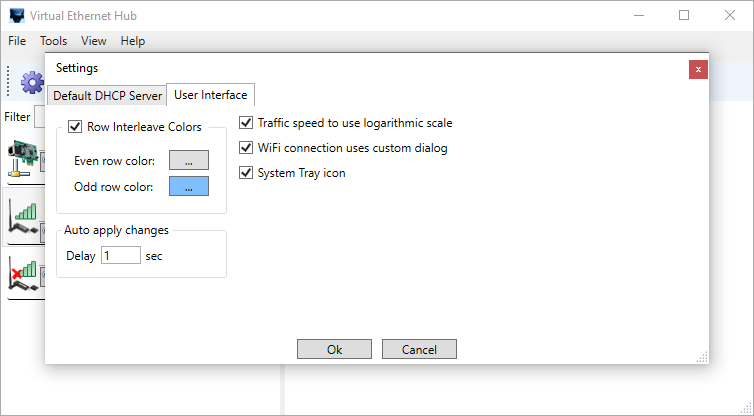Choose the blue odd row color swatch
This screenshot has height=416, width=754.
click(188, 186)
